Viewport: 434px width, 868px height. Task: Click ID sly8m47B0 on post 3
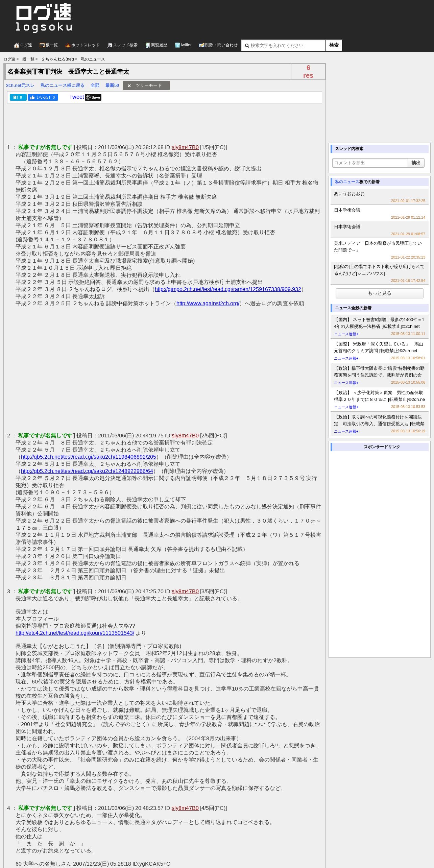[x=185, y=592]
